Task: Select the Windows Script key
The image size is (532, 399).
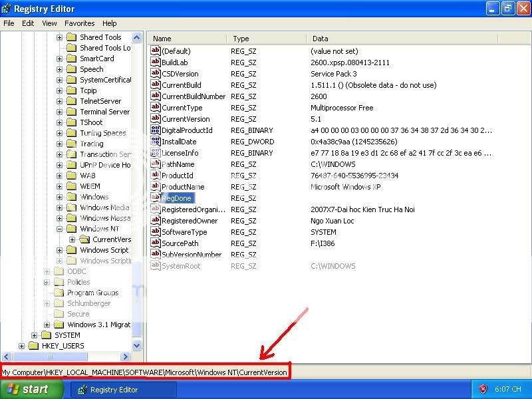Action: pyautogui.click(x=104, y=250)
